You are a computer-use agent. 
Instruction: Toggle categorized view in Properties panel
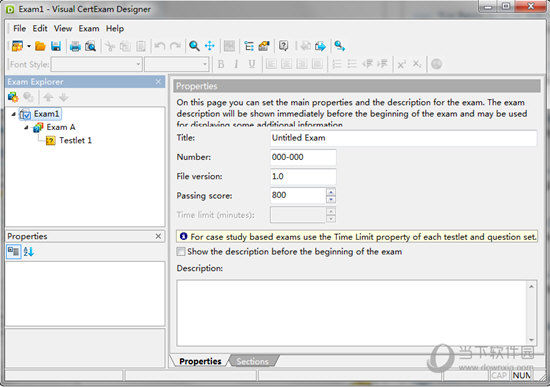(14, 252)
